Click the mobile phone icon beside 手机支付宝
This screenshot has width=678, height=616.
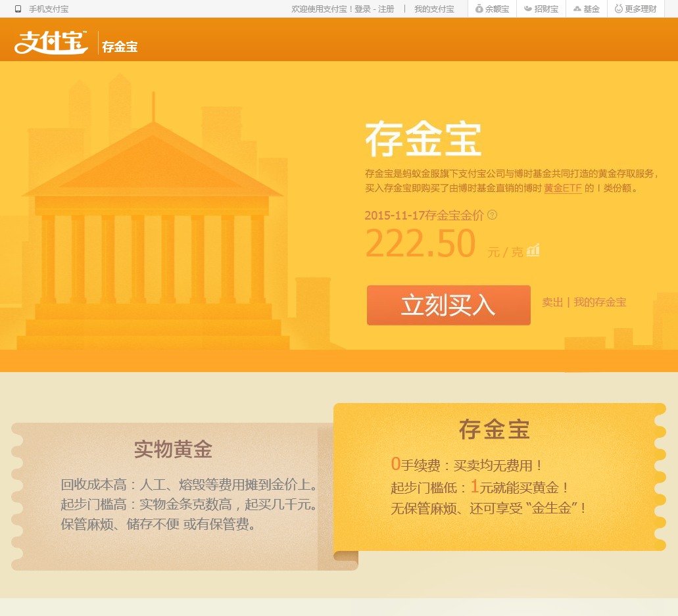[18, 9]
